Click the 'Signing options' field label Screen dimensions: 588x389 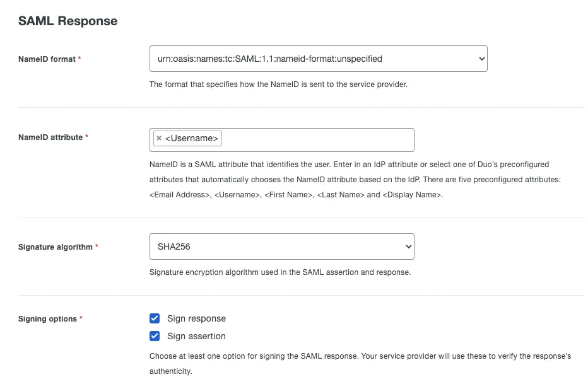tap(47, 319)
